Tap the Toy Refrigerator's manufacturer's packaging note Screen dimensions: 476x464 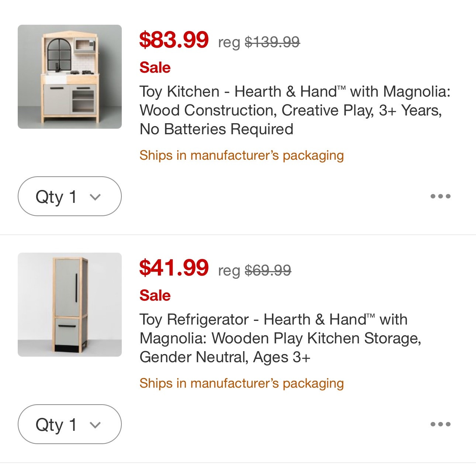click(x=241, y=383)
